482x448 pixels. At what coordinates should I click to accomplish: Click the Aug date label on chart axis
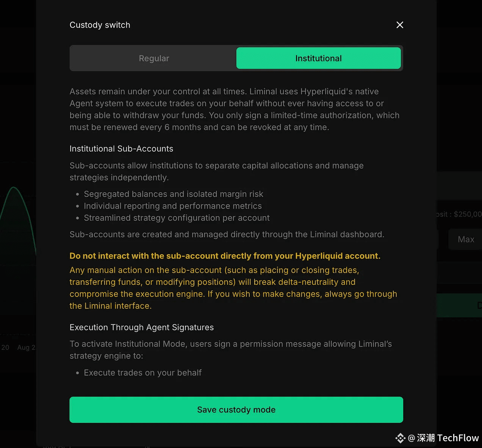[26, 347]
